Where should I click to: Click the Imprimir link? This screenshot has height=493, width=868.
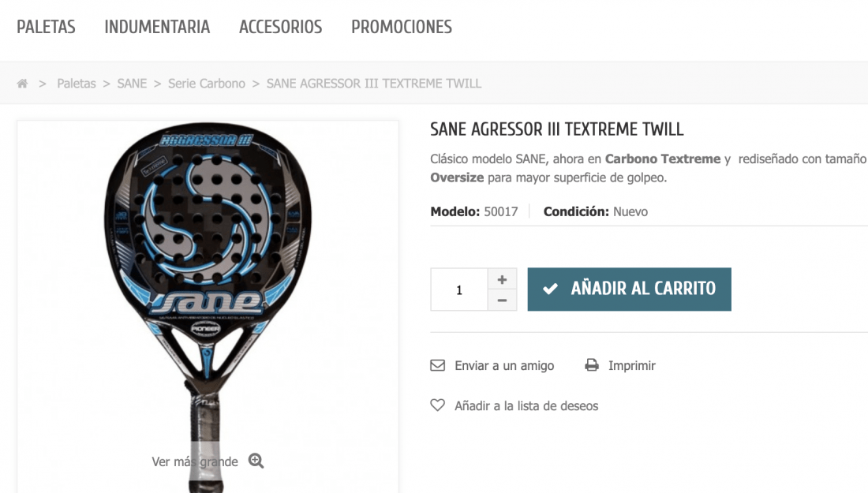631,365
